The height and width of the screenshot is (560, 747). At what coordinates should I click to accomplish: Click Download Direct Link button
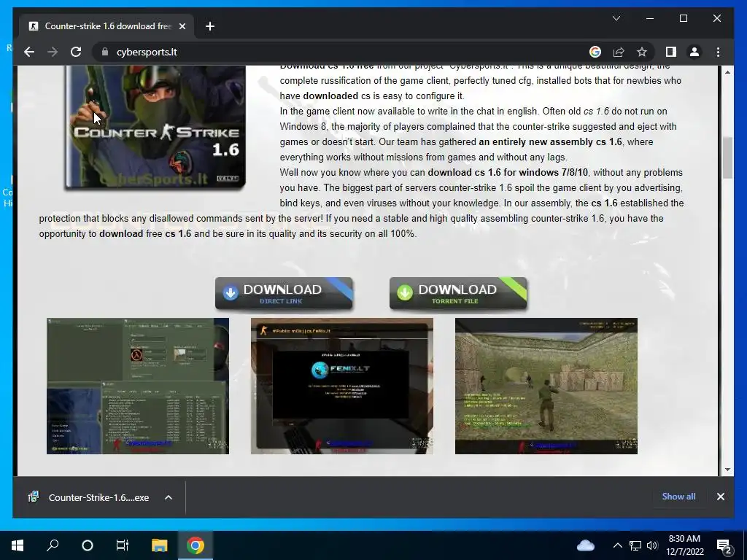284,293
